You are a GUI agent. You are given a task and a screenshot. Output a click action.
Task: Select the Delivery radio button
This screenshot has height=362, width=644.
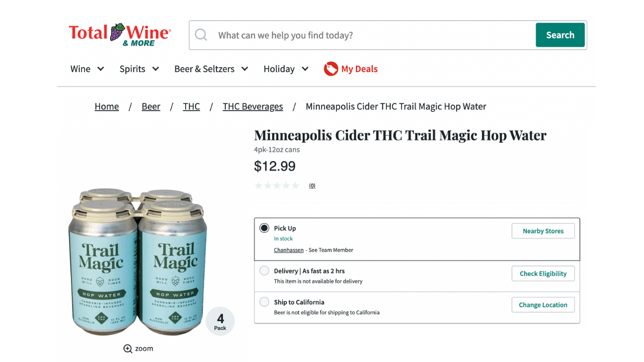(x=264, y=271)
